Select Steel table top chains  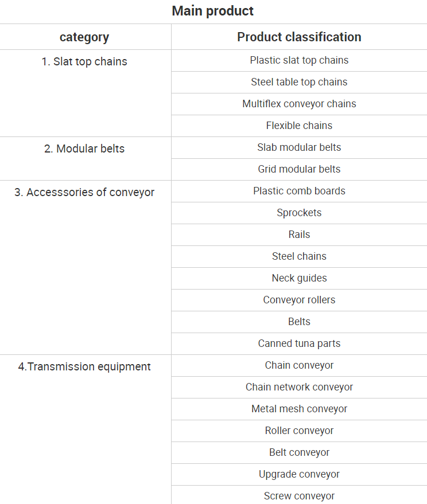pyautogui.click(x=299, y=82)
